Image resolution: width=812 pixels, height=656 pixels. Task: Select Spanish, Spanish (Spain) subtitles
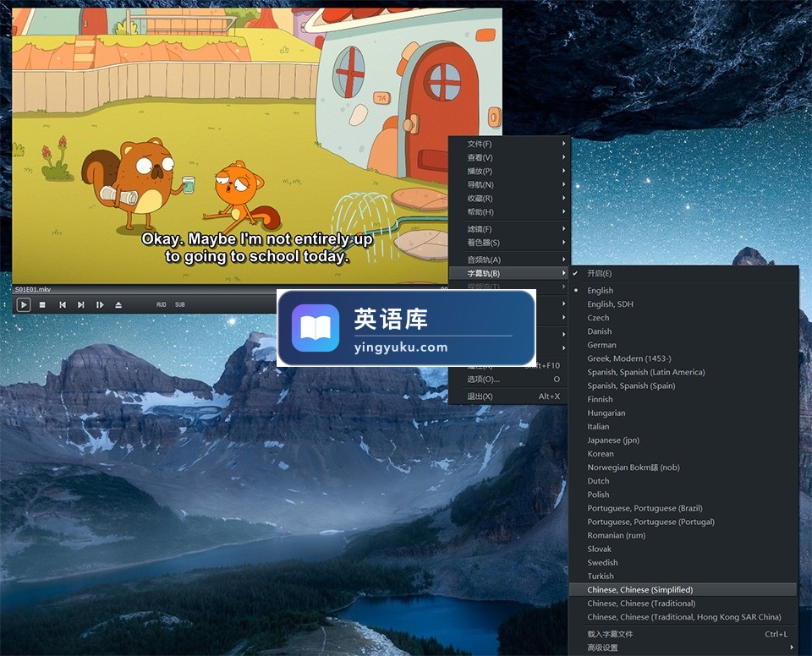click(x=683, y=385)
